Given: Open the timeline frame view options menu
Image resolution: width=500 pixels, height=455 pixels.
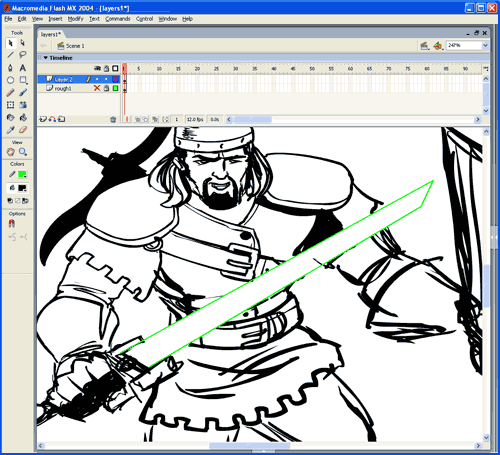Looking at the screenshot, I should tap(486, 69).
